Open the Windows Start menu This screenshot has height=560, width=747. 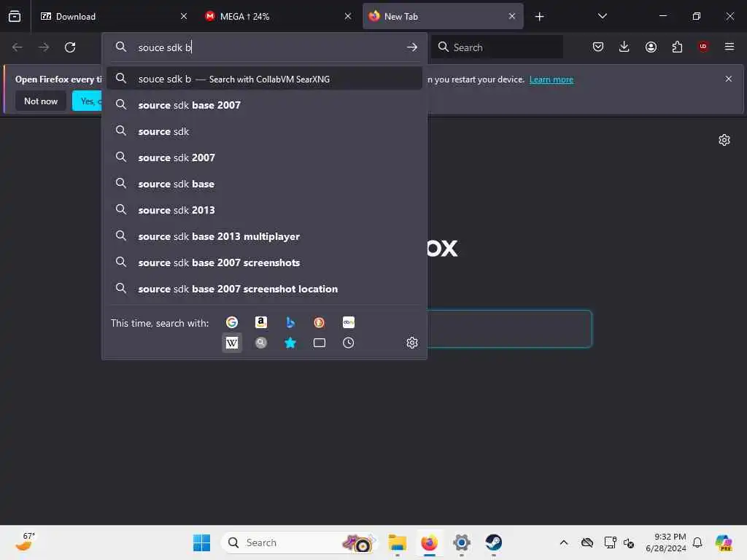click(201, 542)
